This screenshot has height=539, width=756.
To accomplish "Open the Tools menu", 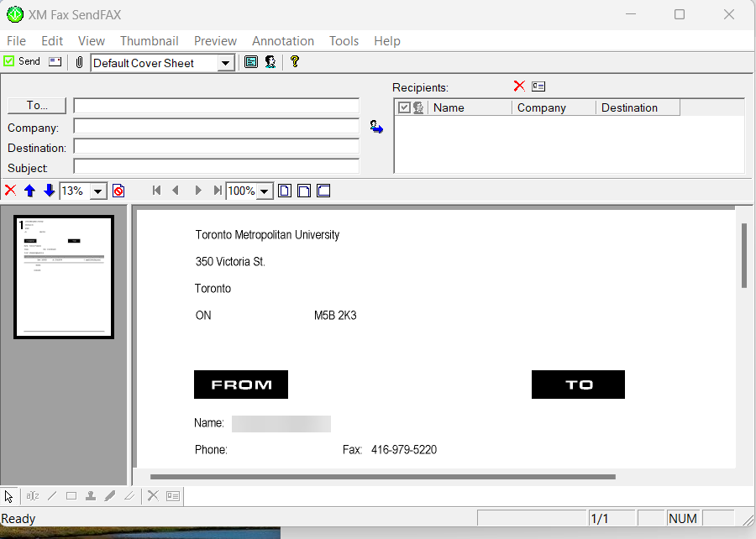I will 344,41.
